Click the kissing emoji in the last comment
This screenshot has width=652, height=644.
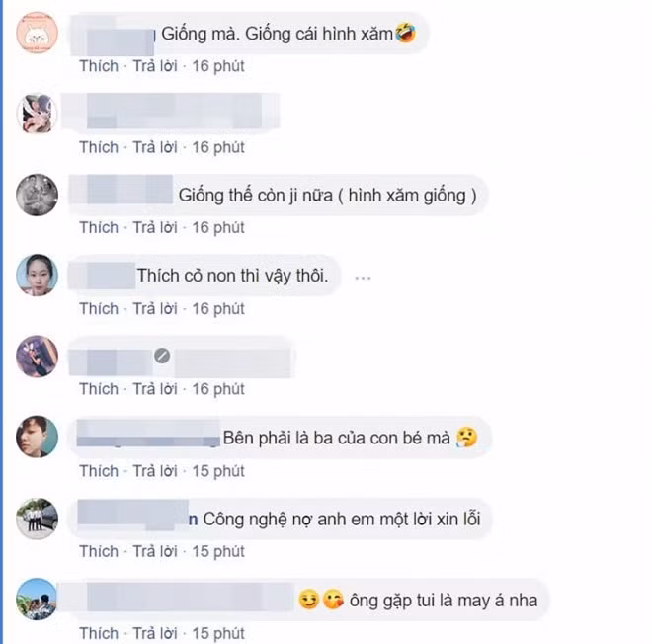(x=333, y=600)
